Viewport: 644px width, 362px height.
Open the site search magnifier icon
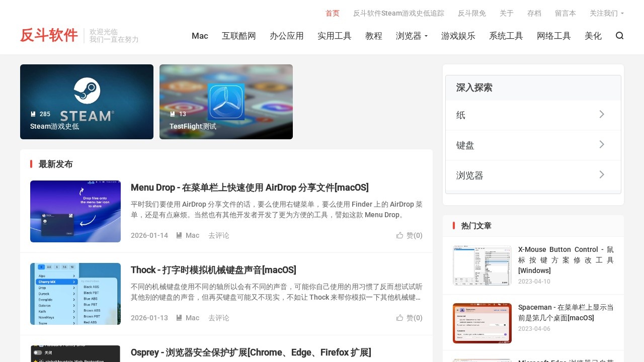(619, 36)
